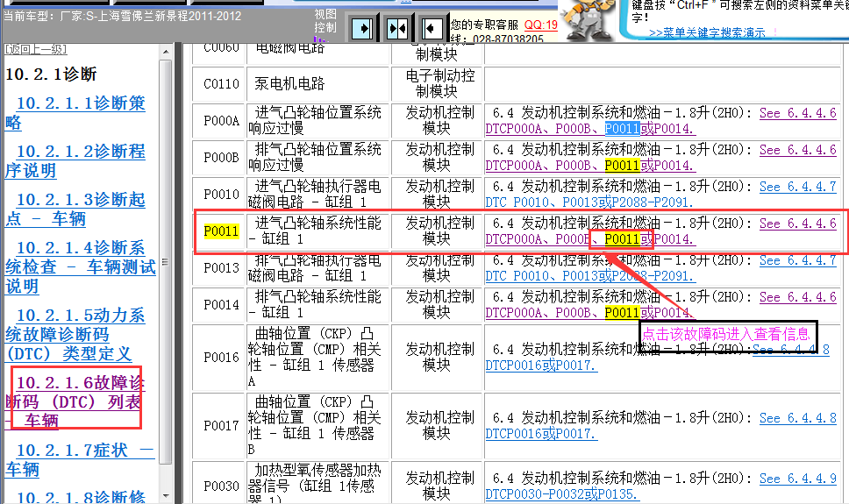The width and height of the screenshot is (849, 504).
Task: Click DTCP000A、P000B、P0011或P0014 link in P000A row
Action: coord(590,129)
